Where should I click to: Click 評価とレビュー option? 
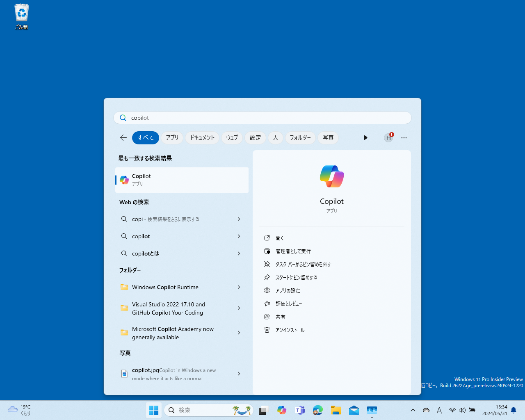[332, 304]
